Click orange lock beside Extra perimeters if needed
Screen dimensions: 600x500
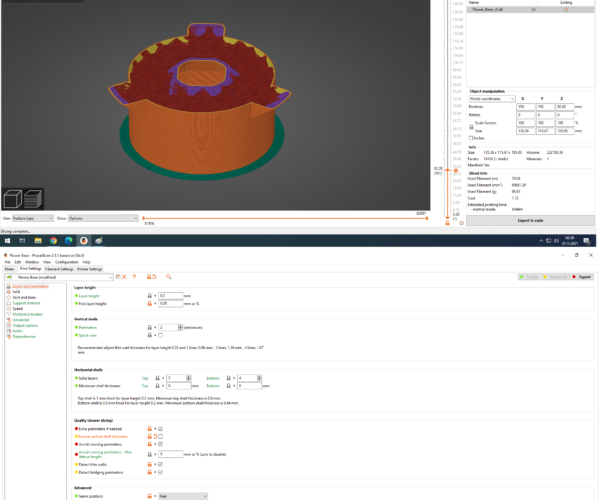click(x=150, y=429)
